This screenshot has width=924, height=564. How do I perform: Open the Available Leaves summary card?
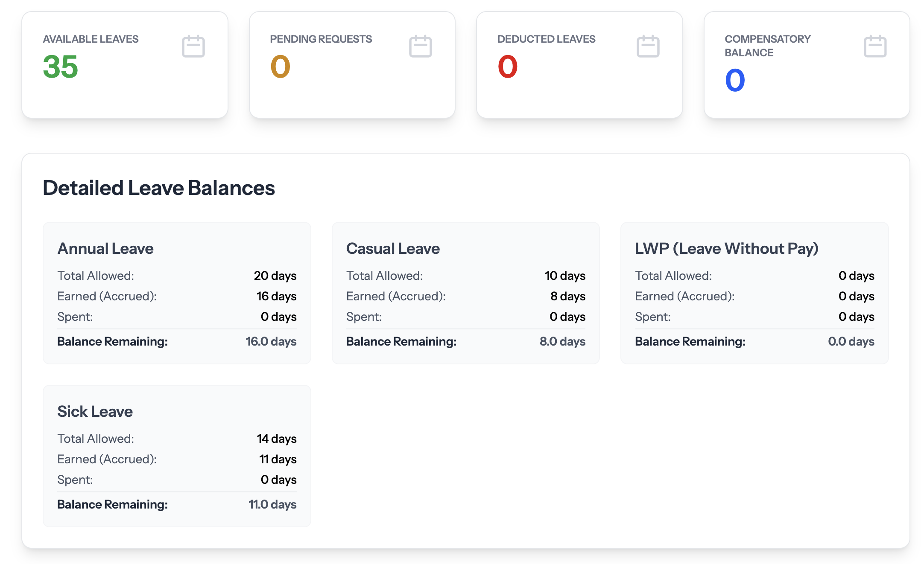tap(125, 64)
